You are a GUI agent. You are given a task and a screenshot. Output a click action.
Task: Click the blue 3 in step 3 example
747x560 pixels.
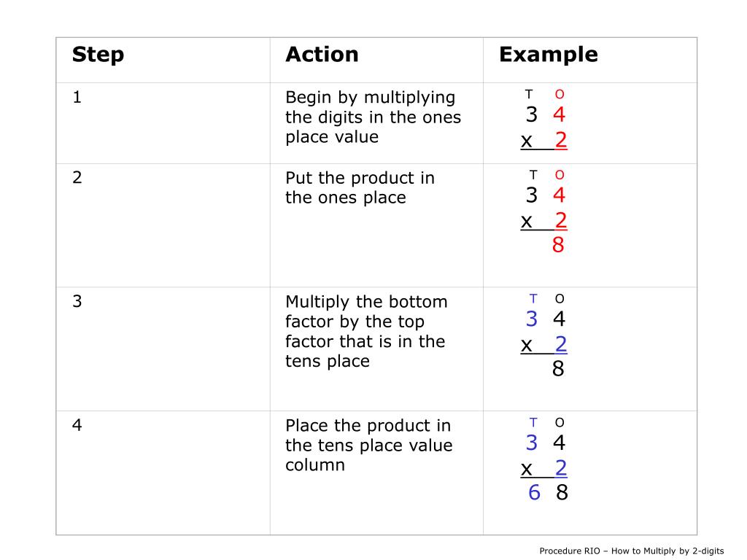pos(532,319)
